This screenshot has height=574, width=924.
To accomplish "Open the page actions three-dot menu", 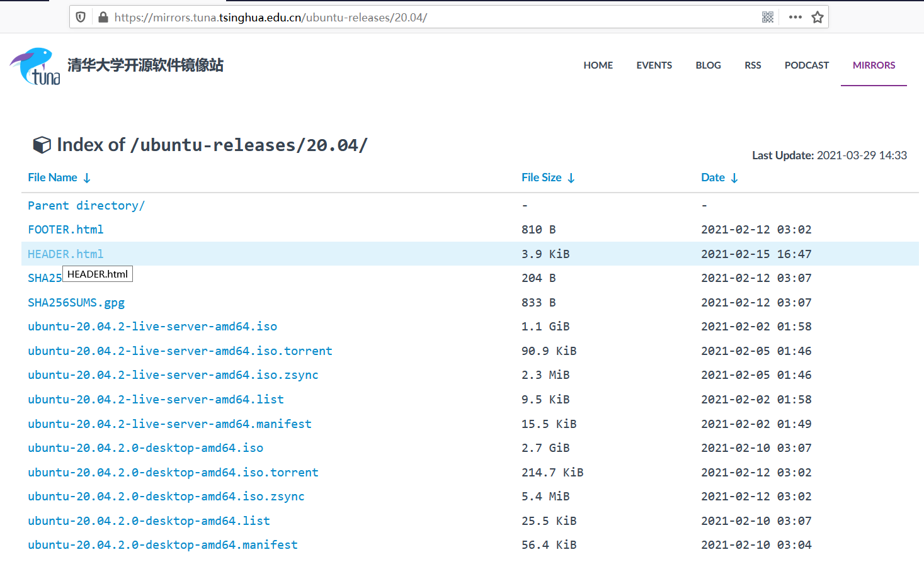I will (x=796, y=17).
